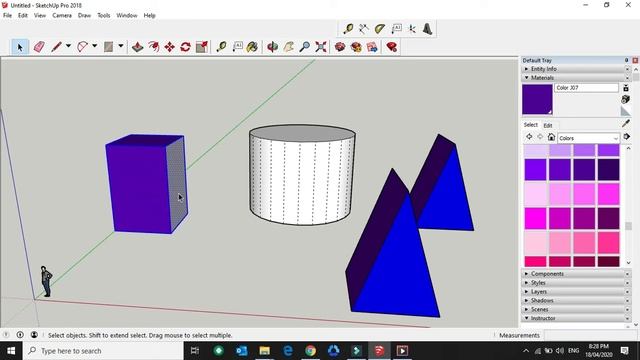
Task: Select Protractor tool in upper toolbar
Action: 380,29
